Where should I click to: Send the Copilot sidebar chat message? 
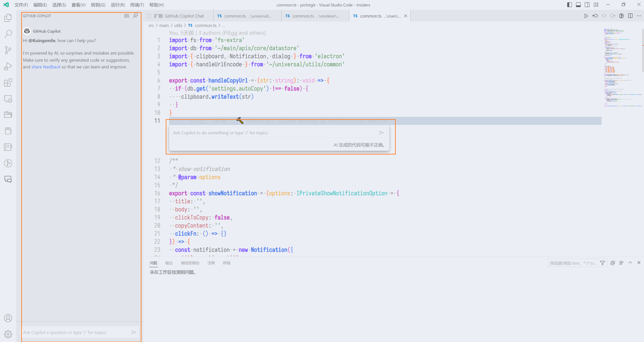point(134,332)
